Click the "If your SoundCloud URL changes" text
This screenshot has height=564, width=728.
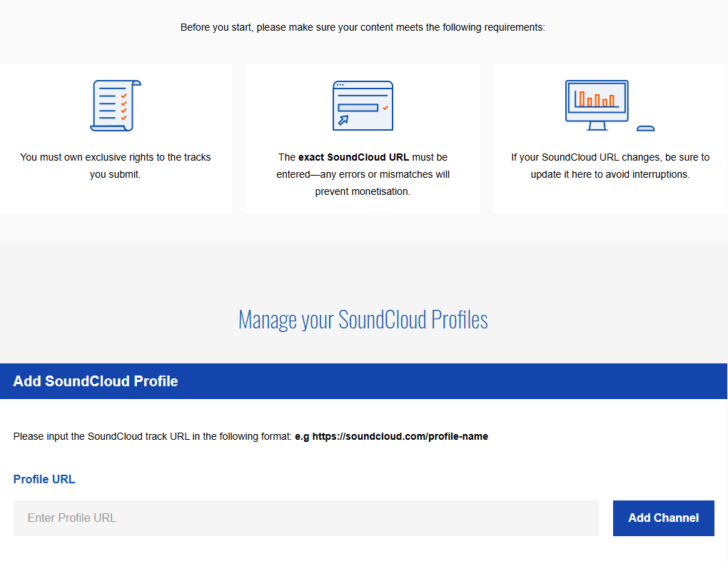point(610,157)
